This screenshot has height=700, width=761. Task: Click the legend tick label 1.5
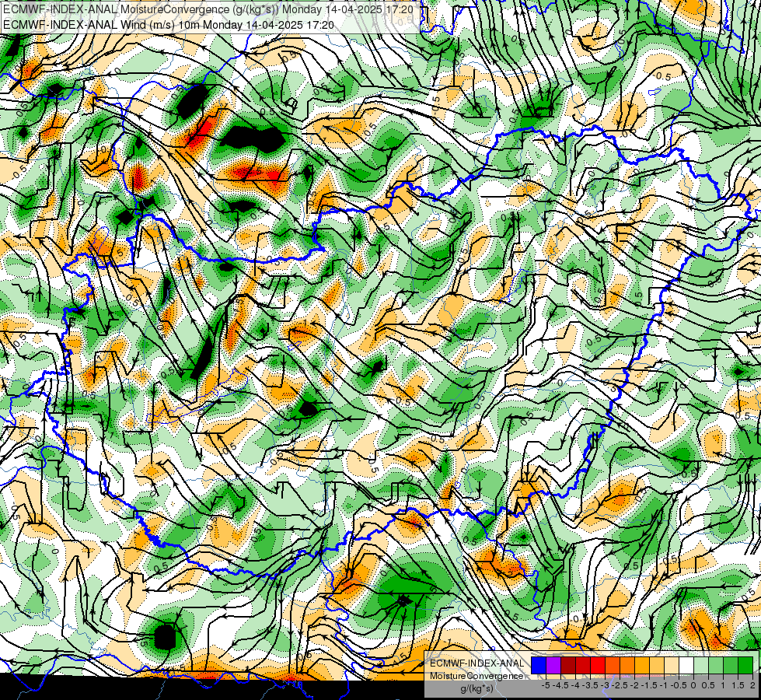point(738,685)
